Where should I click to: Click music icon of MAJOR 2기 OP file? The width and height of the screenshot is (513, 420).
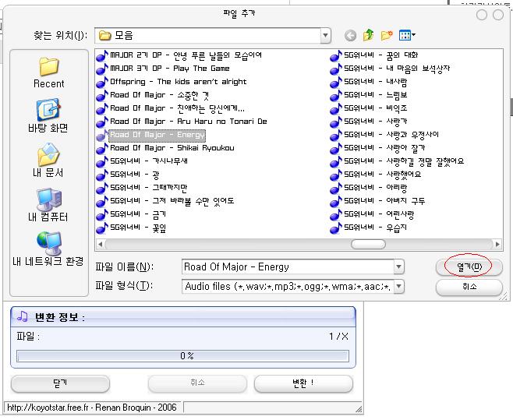tap(102, 55)
